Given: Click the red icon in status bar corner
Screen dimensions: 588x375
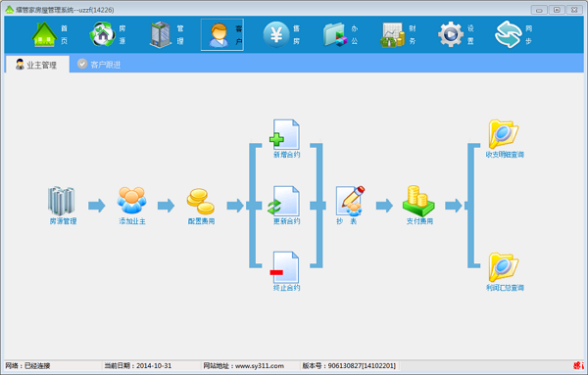Looking at the screenshot, I should click(578, 365).
